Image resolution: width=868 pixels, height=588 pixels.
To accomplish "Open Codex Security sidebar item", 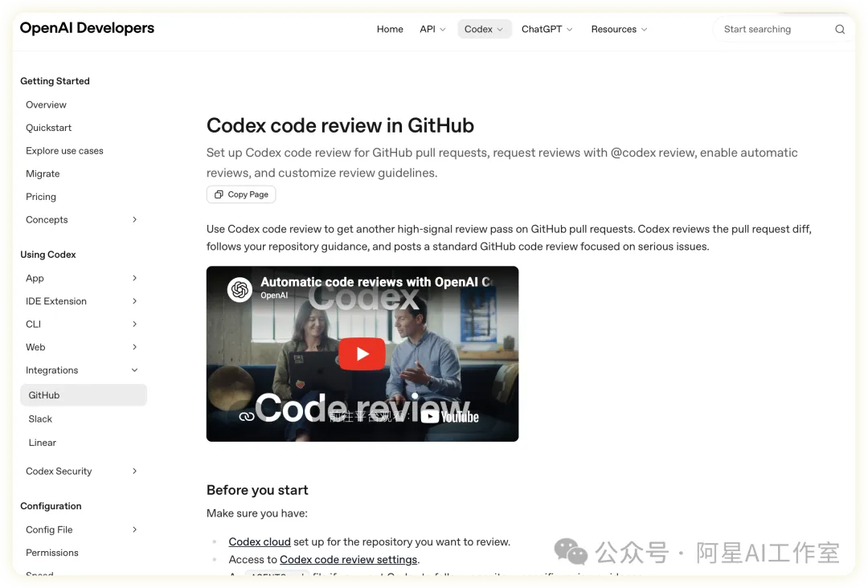I will [59, 472].
